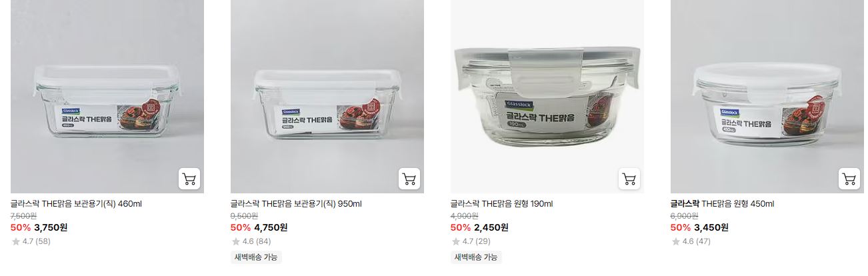Open the 글라스락 THE맑음 보관용기(직) 950ml title link
This screenshot has height=276, width=868.
click(296, 204)
